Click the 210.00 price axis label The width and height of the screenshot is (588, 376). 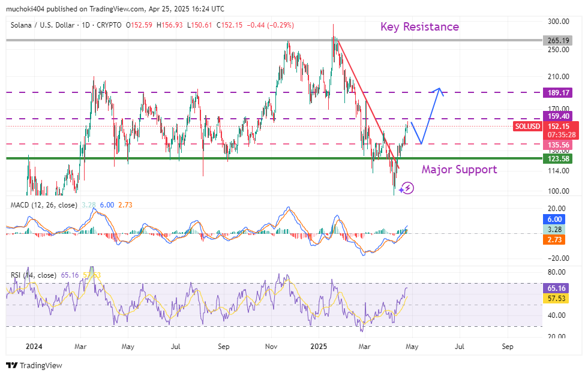click(x=559, y=77)
